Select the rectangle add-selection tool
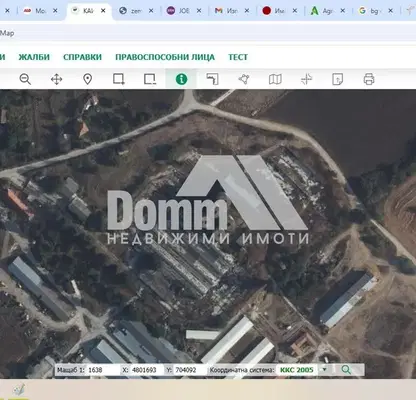This screenshot has width=416, height=400. [119, 79]
